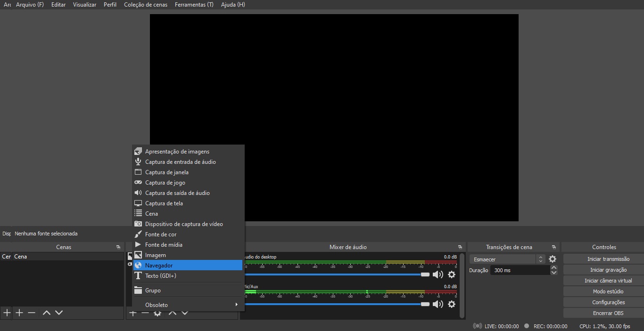The image size is (644, 331).
Task: Mute the desktop audio speaker
Action: [x=438, y=274]
